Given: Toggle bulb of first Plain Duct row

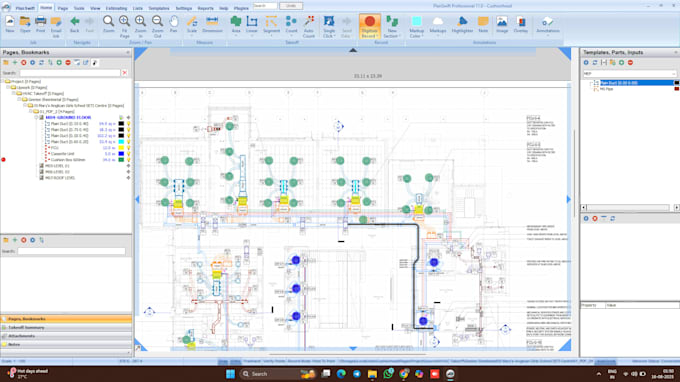Looking at the screenshot, I should [x=128, y=124].
